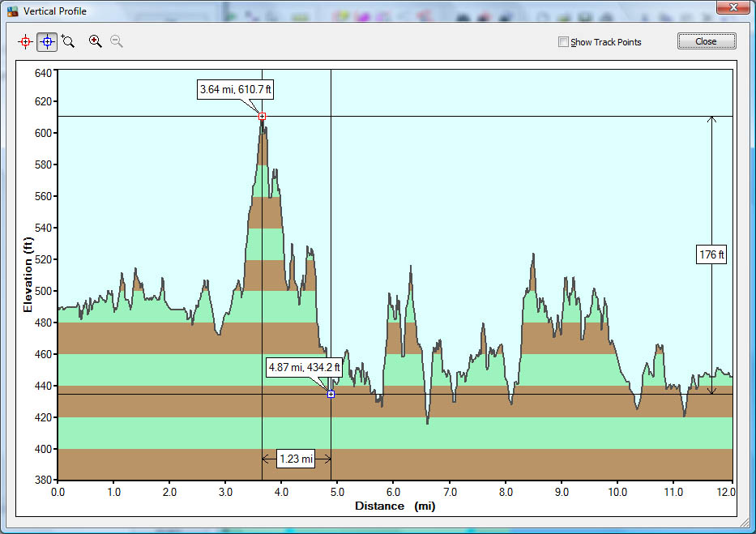Image resolution: width=756 pixels, height=534 pixels.
Task: Click the 500 tick on elevation axis
Action: (x=41, y=291)
